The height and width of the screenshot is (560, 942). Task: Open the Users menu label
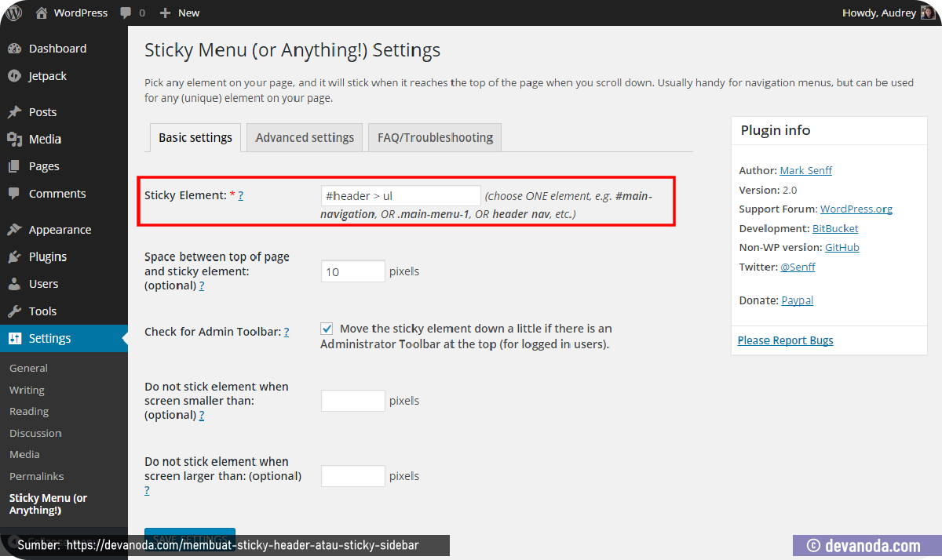tap(43, 284)
